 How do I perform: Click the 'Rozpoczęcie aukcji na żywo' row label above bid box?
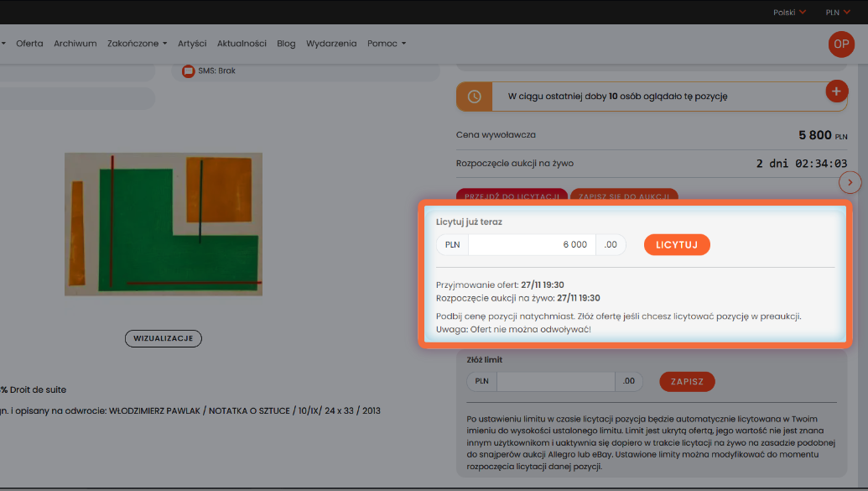point(515,164)
